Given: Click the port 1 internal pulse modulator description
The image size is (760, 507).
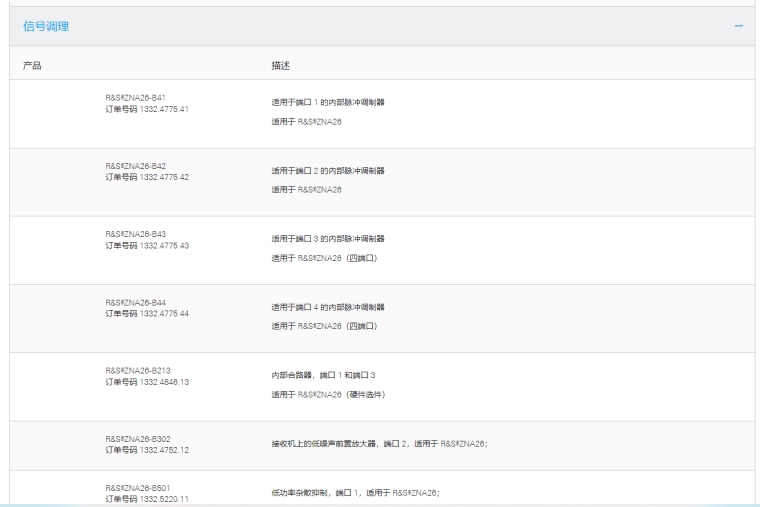Looking at the screenshot, I should (x=328, y=102).
